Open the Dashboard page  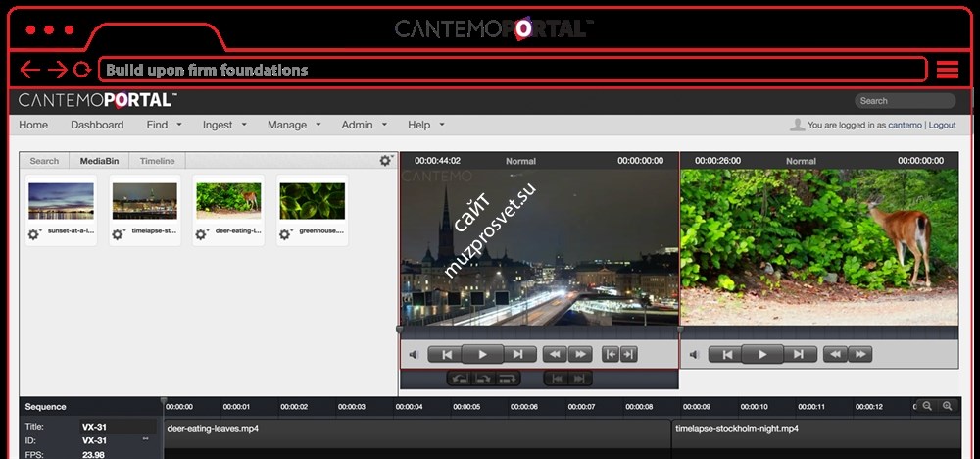click(97, 125)
